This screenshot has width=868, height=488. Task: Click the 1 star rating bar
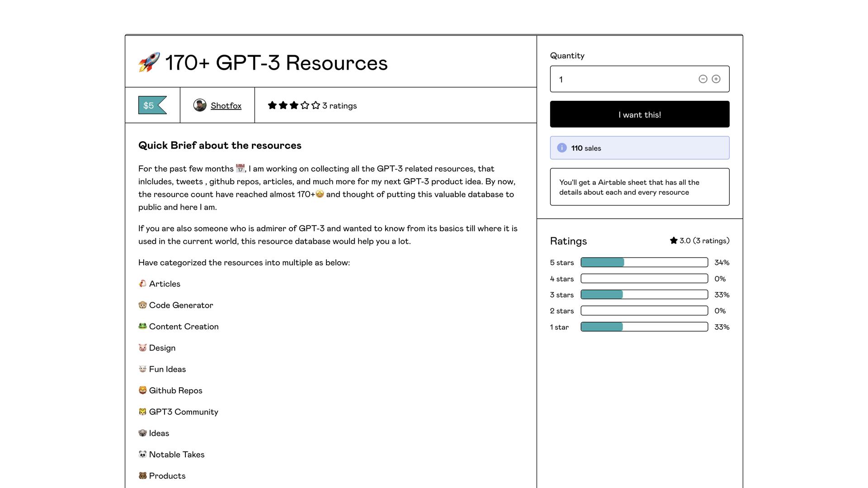pyautogui.click(x=644, y=327)
